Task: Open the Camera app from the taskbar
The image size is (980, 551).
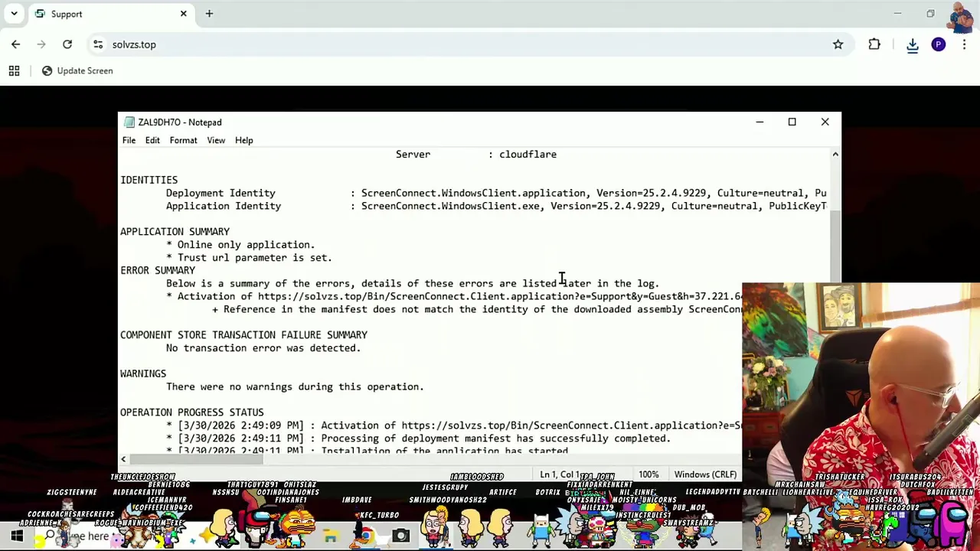Action: point(400,536)
